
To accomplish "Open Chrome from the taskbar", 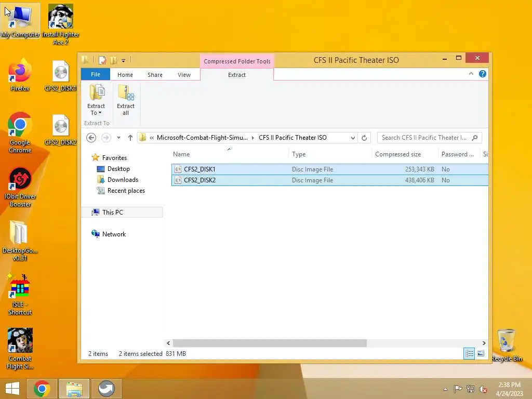I will point(42,389).
